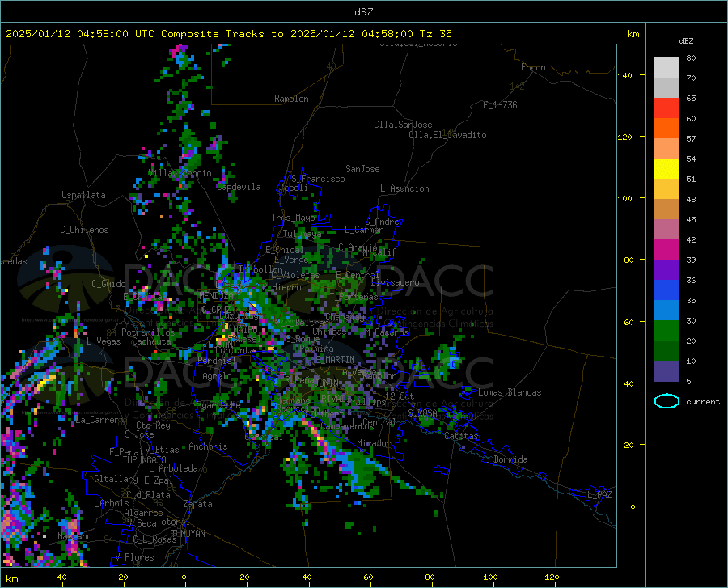
Task: Click the 100 km vertical axis tick
Action: coord(625,199)
